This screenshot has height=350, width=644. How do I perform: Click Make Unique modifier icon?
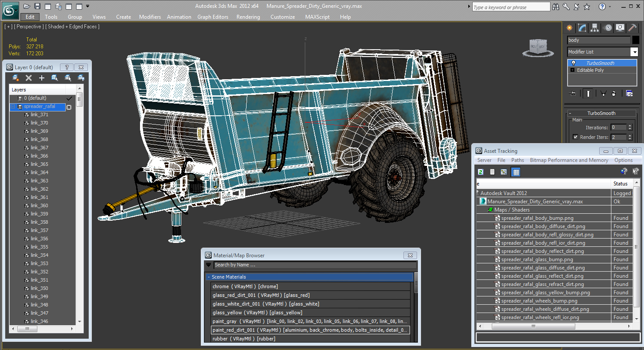603,93
